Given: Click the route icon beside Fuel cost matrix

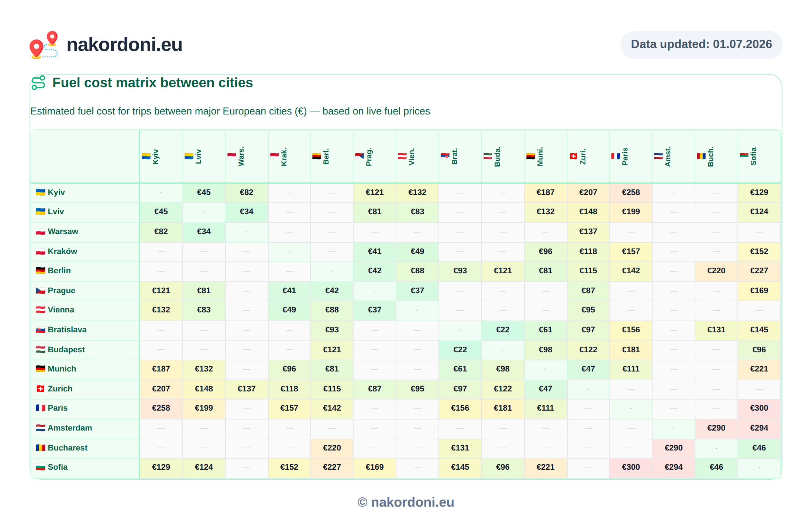Looking at the screenshot, I should click(x=38, y=83).
